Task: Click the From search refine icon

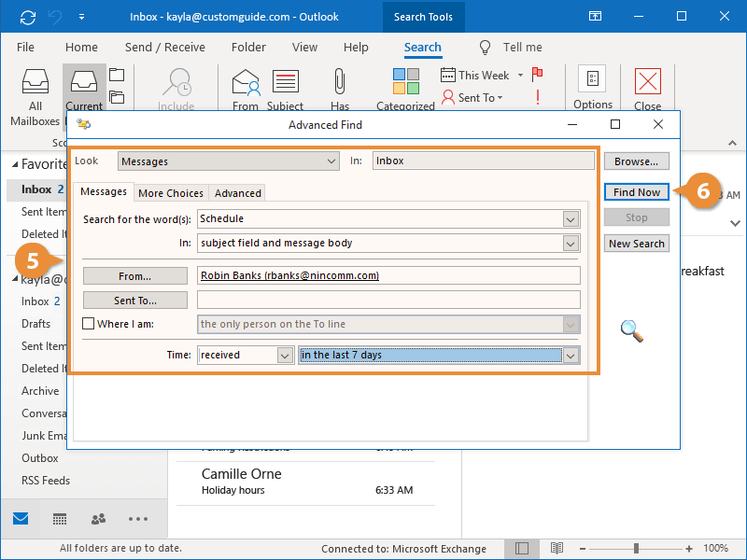Action: (x=246, y=82)
